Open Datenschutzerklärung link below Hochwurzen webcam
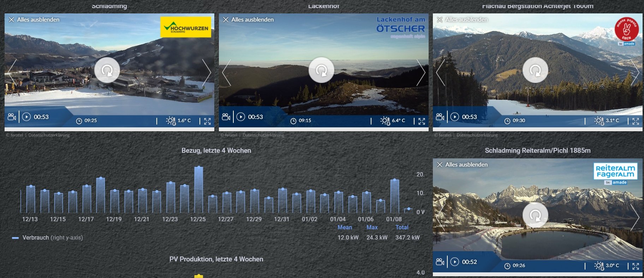The width and height of the screenshot is (644, 278). [x=49, y=135]
